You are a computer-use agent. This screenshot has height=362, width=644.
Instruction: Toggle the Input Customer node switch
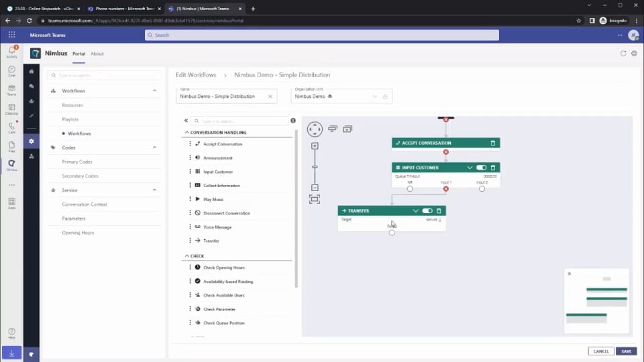click(481, 168)
